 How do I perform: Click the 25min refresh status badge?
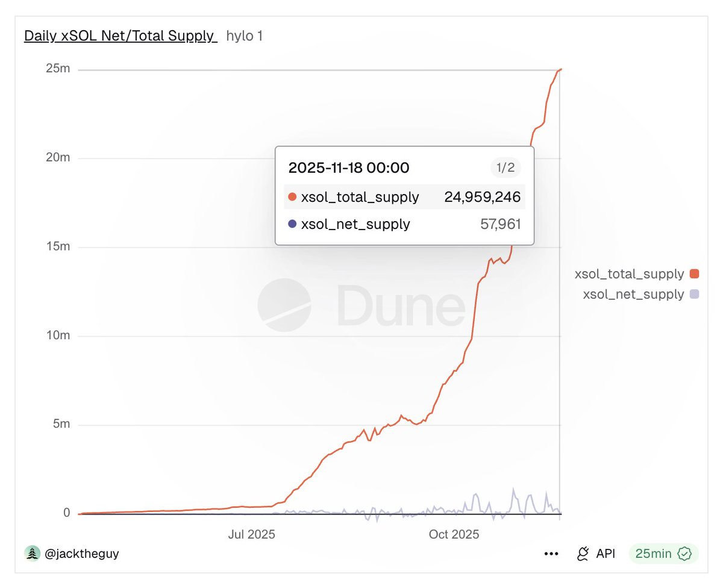[x=663, y=553]
